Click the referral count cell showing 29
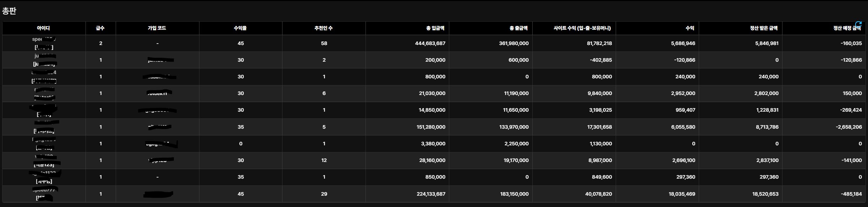The image size is (868, 207). (324, 194)
